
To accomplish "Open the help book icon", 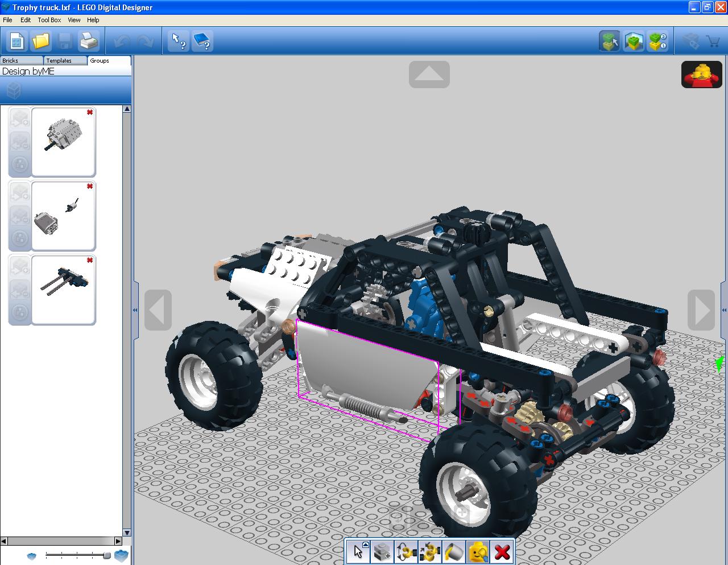I will [203, 41].
